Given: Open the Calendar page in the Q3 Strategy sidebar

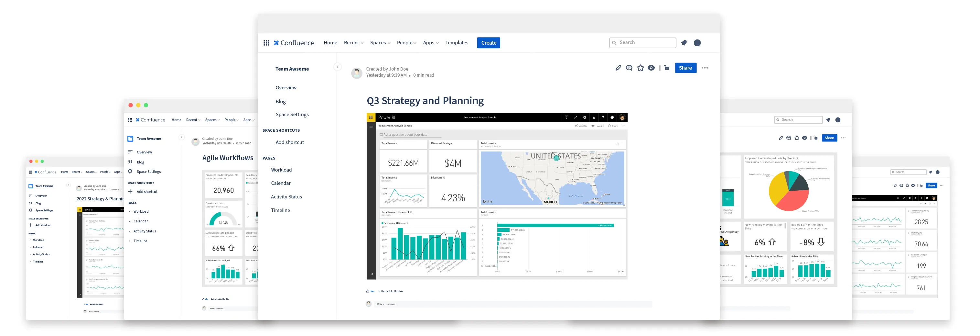Looking at the screenshot, I should click(x=281, y=183).
